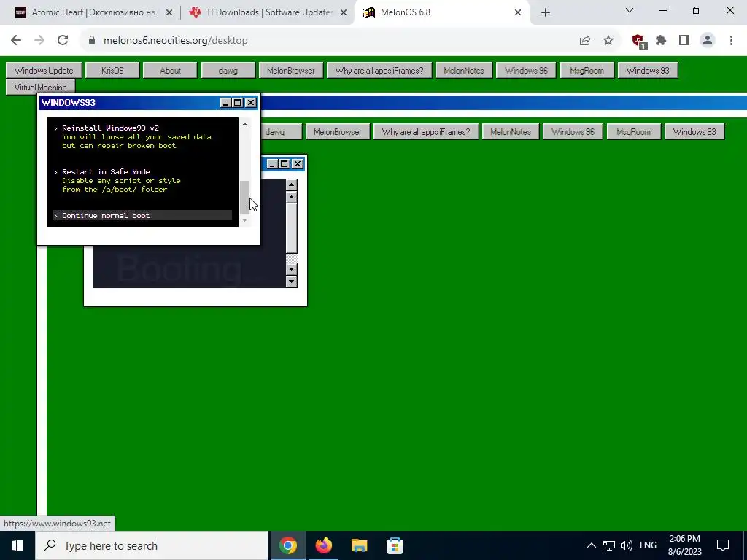Open Microsoft Store from the taskbar
The height and width of the screenshot is (560, 747).
coord(395,545)
